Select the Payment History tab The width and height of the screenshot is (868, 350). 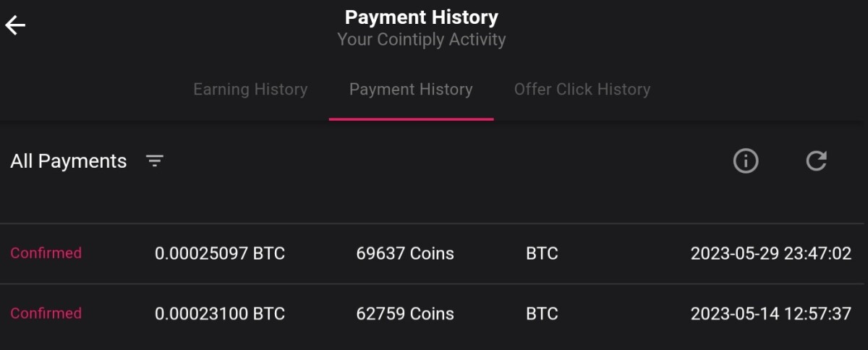411,90
